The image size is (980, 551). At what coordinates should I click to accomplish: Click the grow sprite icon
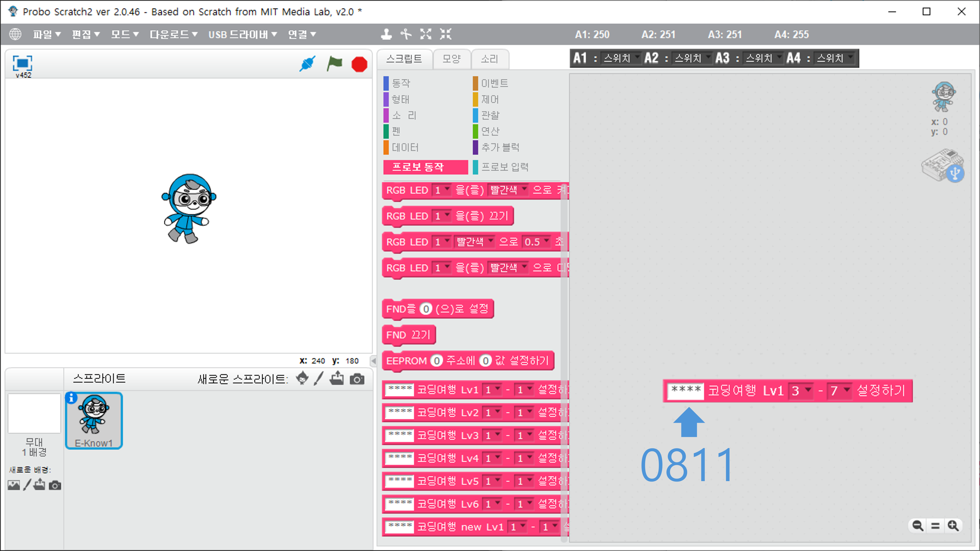point(426,34)
